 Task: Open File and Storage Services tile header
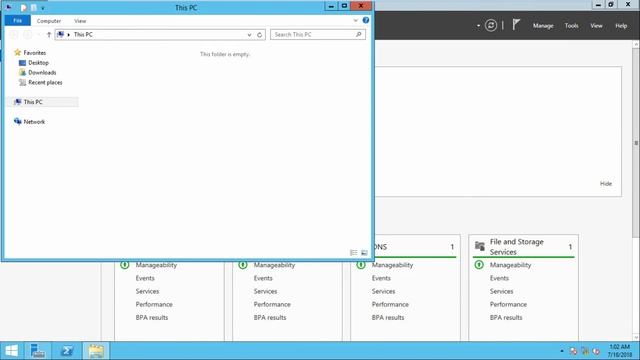click(523, 247)
